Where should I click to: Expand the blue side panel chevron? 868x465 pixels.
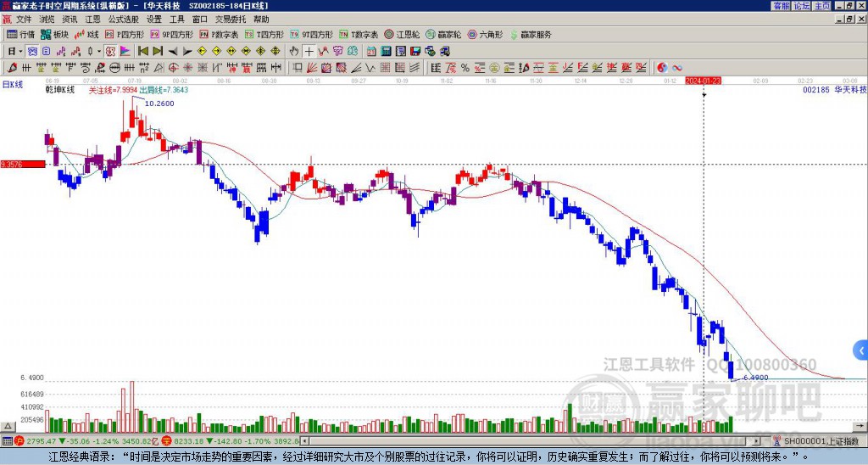(x=860, y=350)
